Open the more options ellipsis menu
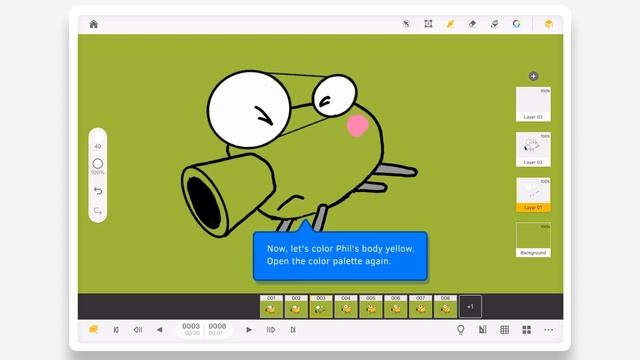This screenshot has height=360, width=640. pos(549,330)
